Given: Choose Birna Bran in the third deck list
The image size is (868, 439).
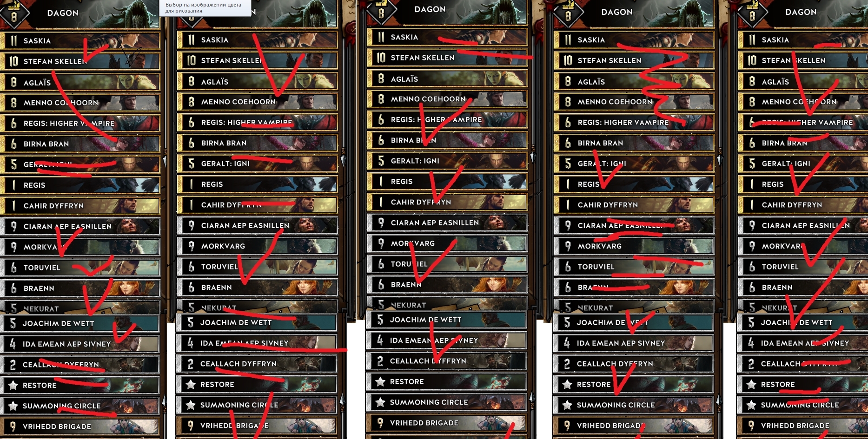Looking at the screenshot, I should (x=448, y=140).
